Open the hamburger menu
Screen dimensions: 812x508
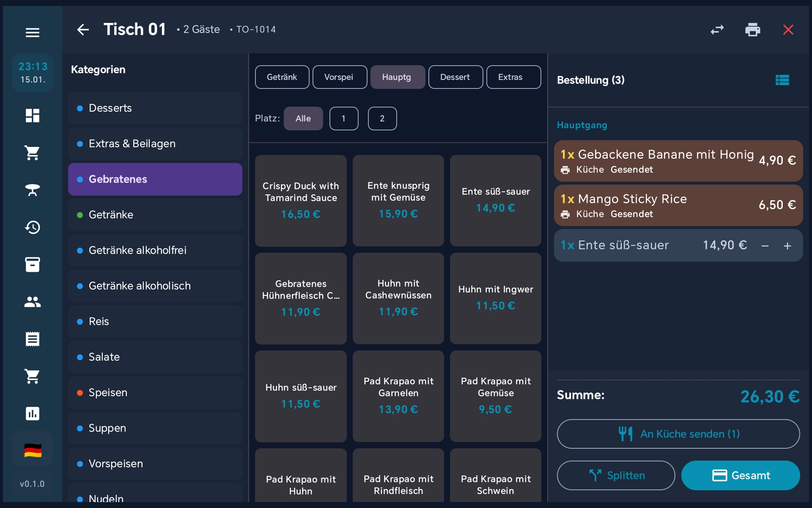(x=32, y=32)
